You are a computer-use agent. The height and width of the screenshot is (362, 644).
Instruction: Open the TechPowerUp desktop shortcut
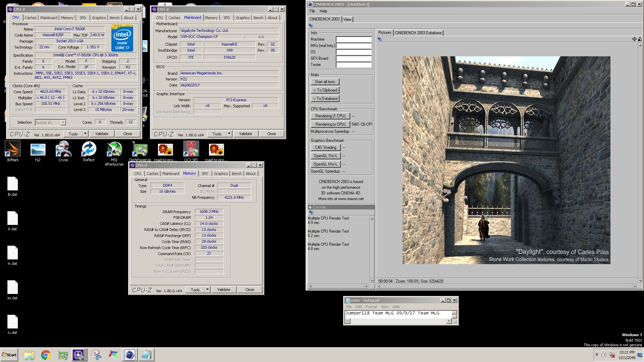click(x=140, y=151)
